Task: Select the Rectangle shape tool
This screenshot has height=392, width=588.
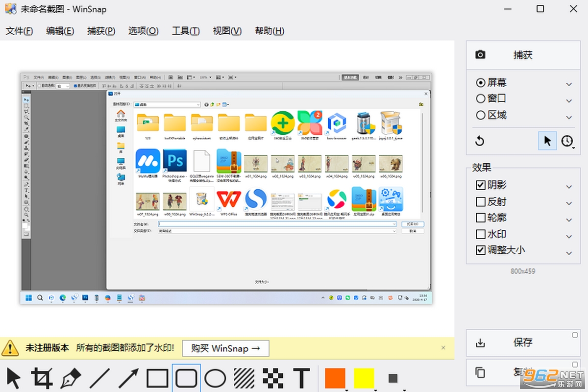Action: point(157,378)
